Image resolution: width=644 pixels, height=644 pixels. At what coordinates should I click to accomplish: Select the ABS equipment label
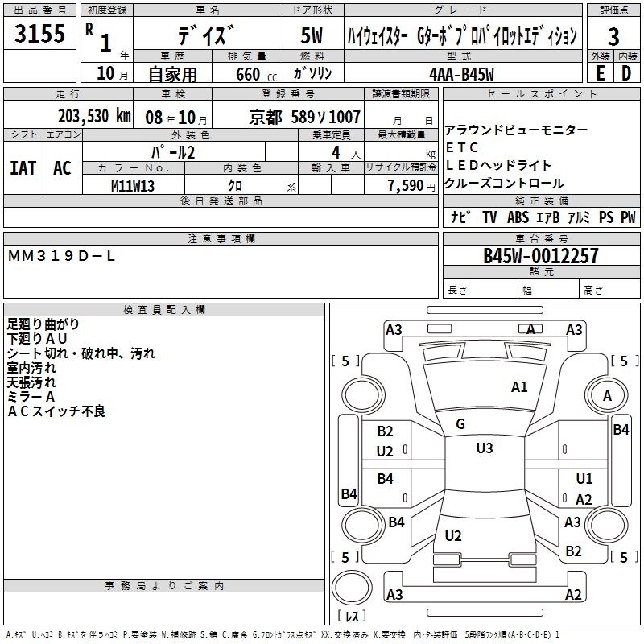tap(518, 217)
